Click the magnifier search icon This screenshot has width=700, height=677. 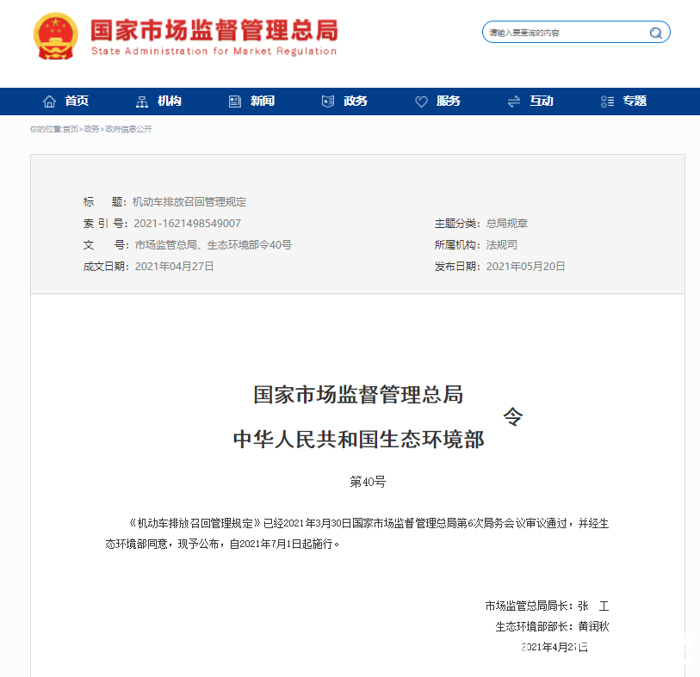(x=656, y=33)
